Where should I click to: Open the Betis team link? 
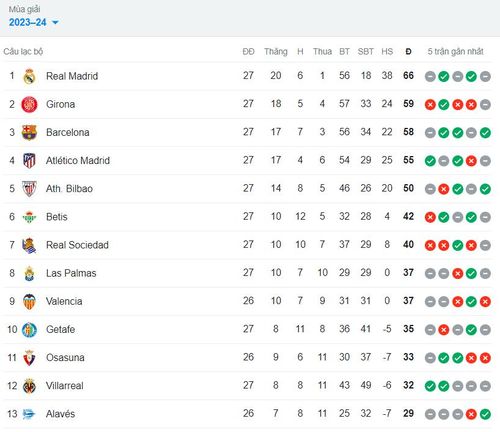(x=57, y=217)
